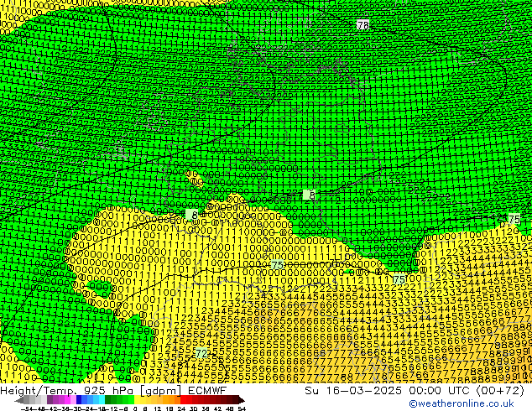Click the left gray arrow of the color scale

pyautogui.click(x=19, y=400)
